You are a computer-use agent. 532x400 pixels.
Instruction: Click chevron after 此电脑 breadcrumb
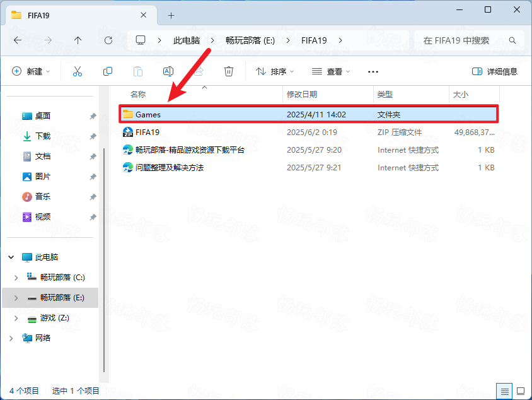coord(212,40)
